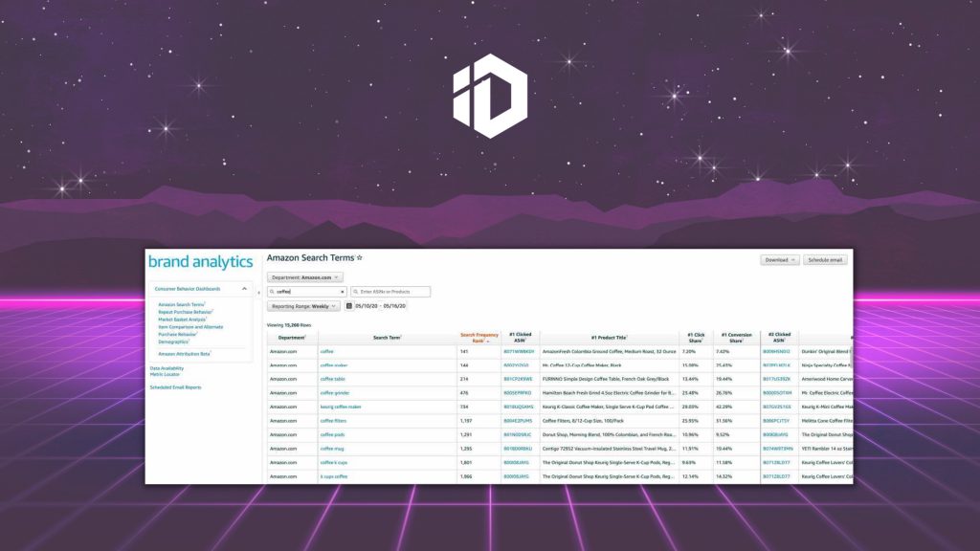
Task: Select the Mr. Coffee 12-Cup Coffee Maker title cell
Action: (x=610, y=365)
